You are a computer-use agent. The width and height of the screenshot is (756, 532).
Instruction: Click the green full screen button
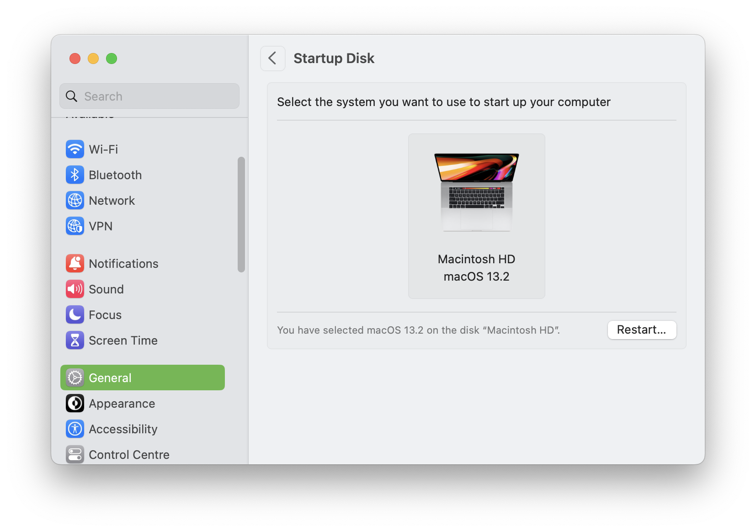(x=112, y=59)
